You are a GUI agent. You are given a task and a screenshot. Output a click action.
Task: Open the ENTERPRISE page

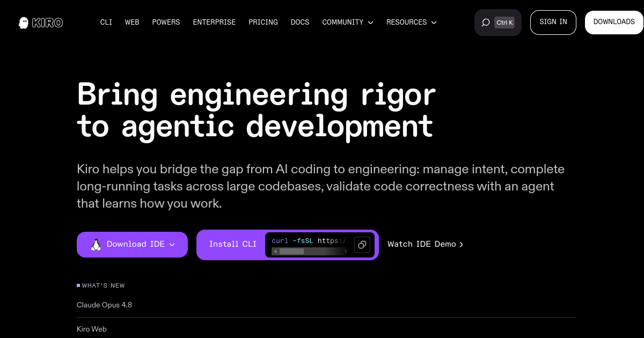click(214, 23)
